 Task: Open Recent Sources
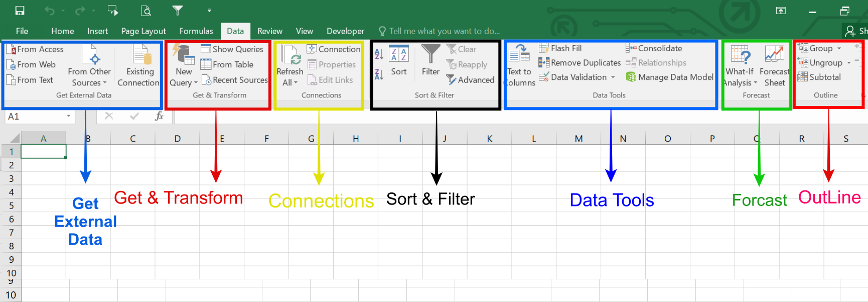(x=235, y=80)
